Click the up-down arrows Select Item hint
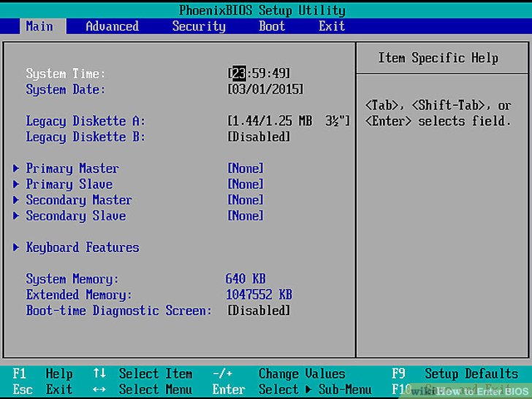 point(142,374)
